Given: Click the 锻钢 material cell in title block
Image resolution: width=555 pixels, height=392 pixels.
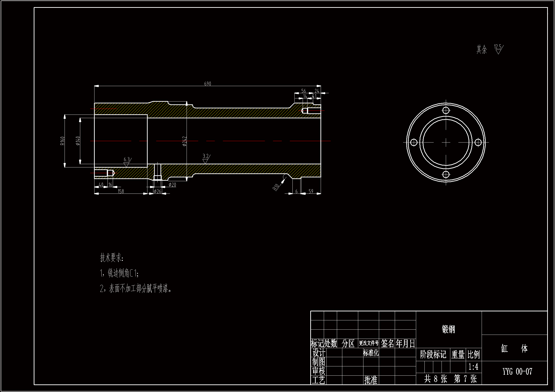Looking at the screenshot, I should (x=448, y=329).
